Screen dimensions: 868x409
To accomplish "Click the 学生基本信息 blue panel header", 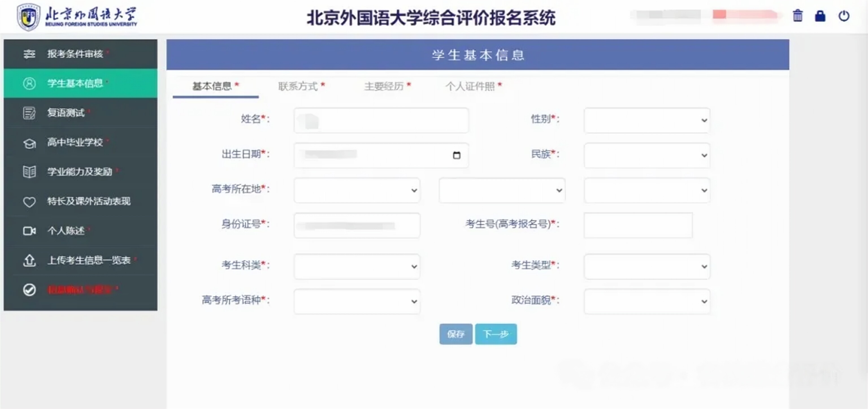I will pos(478,55).
